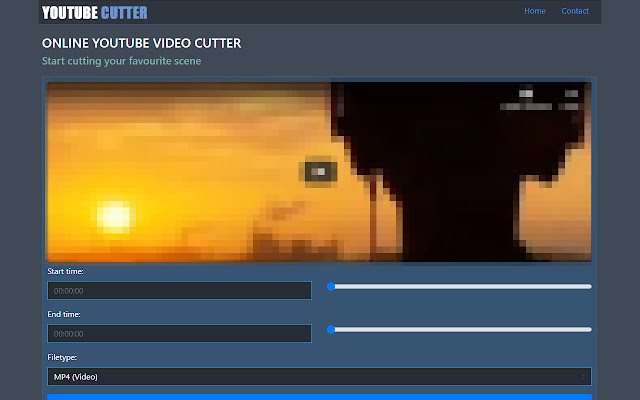Click the Start time input field
Screen dimensions: 640x400
click(180, 291)
